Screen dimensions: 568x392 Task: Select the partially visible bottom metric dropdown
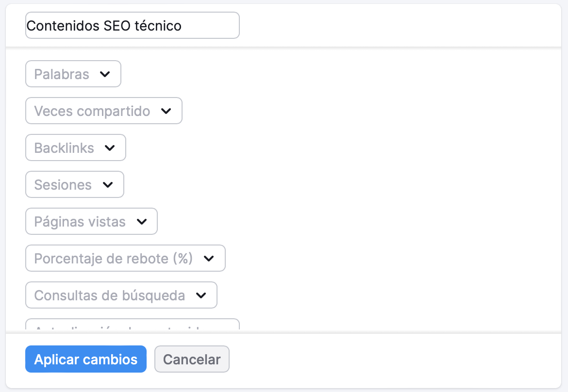(131, 325)
